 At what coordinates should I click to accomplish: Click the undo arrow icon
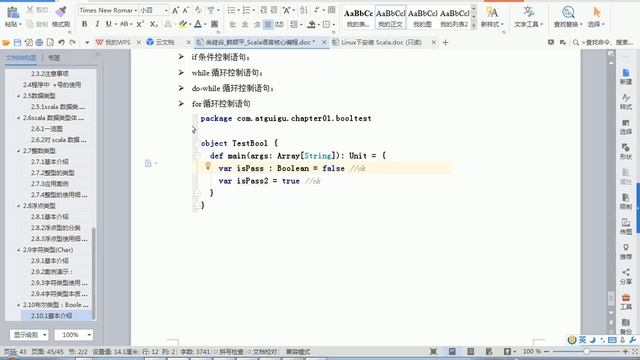point(61,42)
